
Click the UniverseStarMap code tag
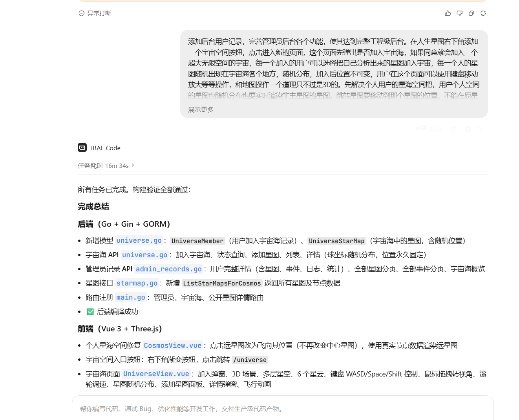click(x=336, y=241)
